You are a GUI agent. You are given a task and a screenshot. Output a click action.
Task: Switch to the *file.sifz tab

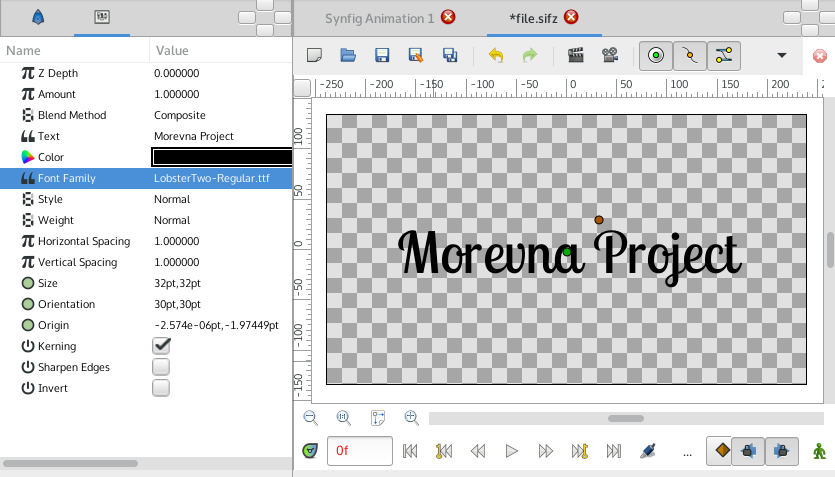pyautogui.click(x=533, y=19)
